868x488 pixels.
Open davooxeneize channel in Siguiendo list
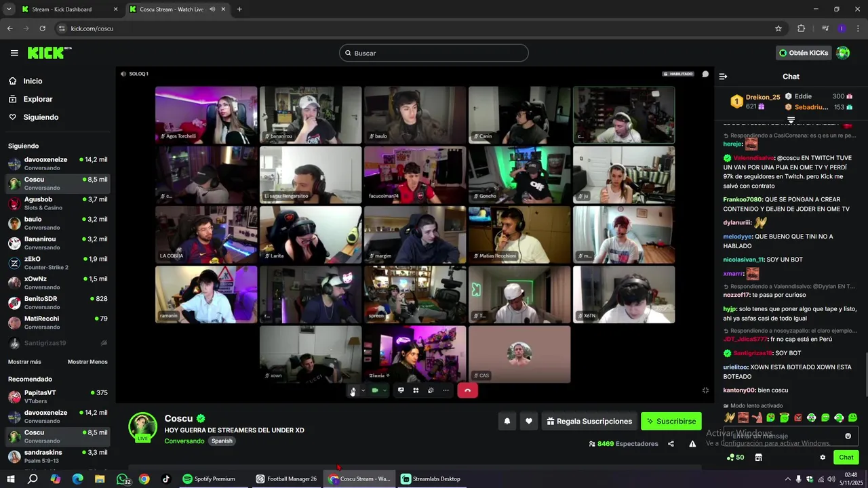[x=58, y=163]
